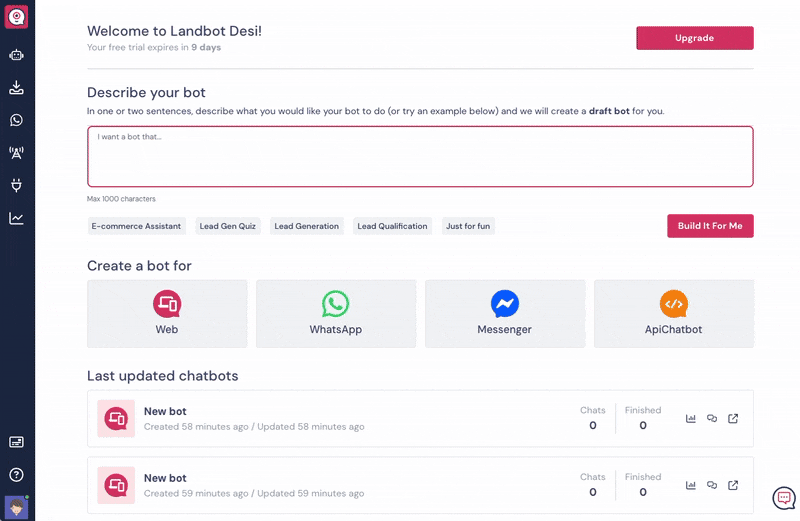The width and height of the screenshot is (800, 521).
Task: Open the bots section robot icon
Action: pyautogui.click(x=17, y=55)
